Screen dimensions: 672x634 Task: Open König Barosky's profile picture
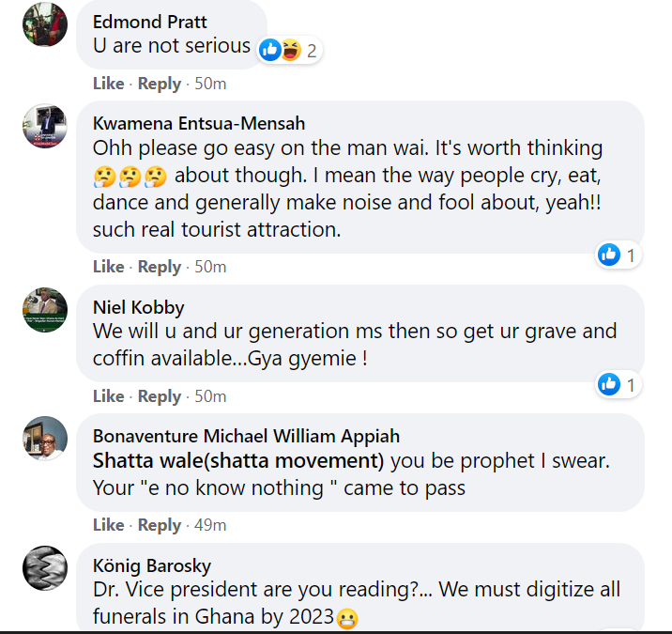pyautogui.click(x=44, y=567)
